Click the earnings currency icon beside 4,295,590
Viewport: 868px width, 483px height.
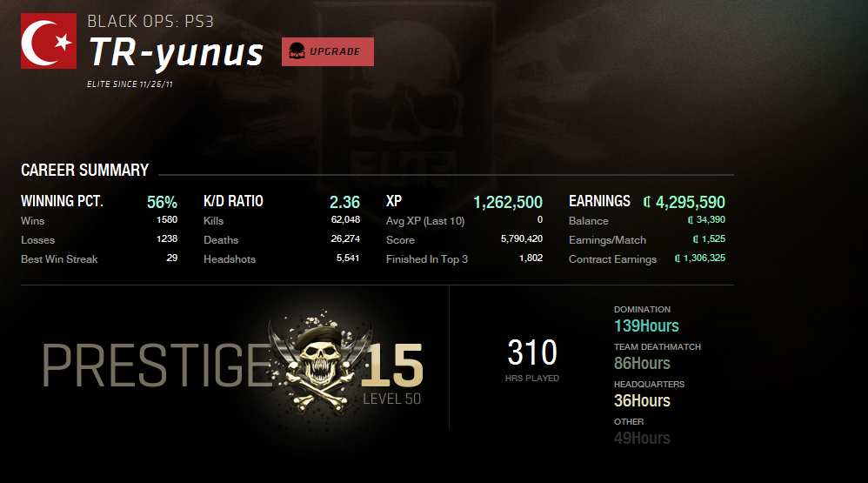(x=646, y=202)
